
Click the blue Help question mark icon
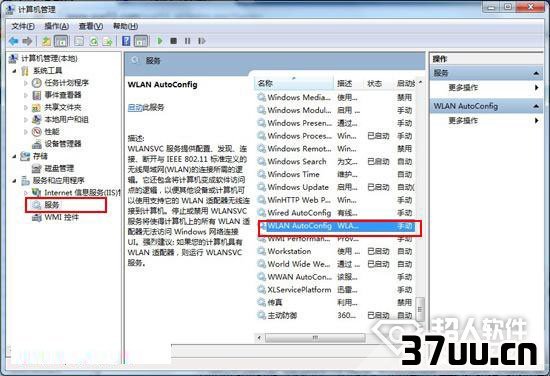(126, 41)
